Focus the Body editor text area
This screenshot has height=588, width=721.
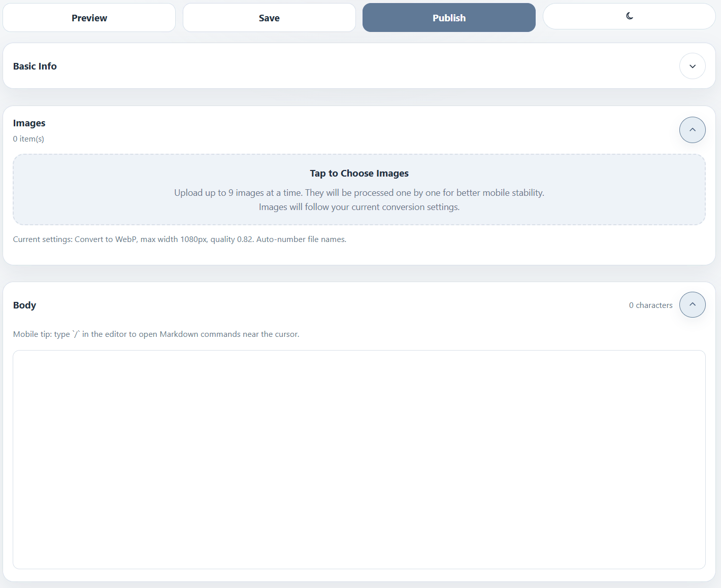(x=359, y=459)
